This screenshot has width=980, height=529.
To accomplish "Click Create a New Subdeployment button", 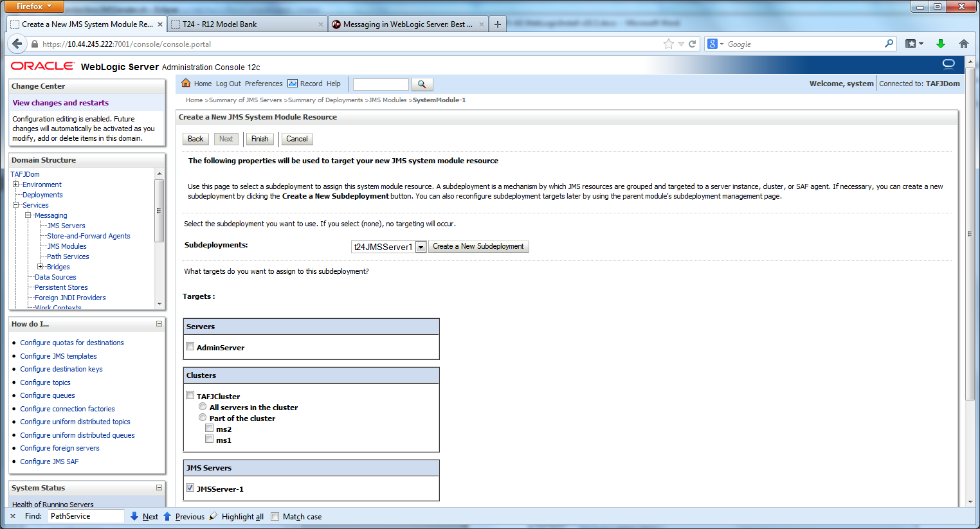I will [478, 246].
